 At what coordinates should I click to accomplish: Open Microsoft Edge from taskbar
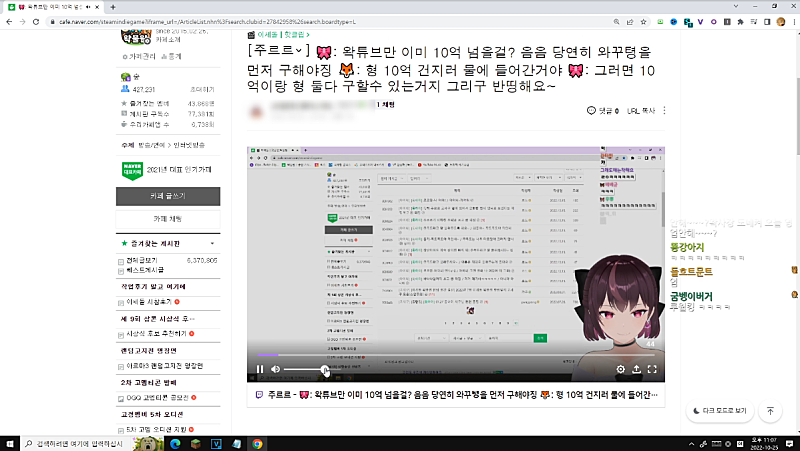tap(175, 443)
